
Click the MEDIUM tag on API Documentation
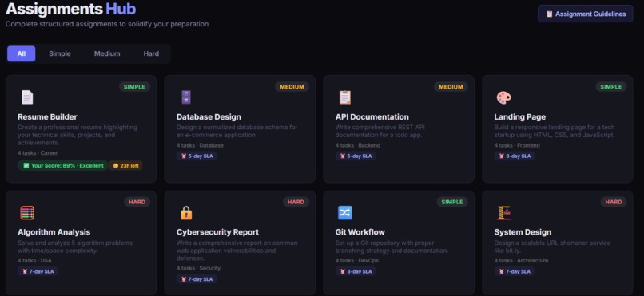[451, 86]
